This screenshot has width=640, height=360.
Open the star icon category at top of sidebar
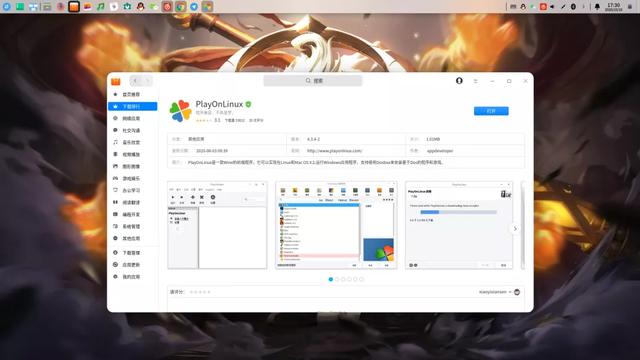tap(132, 94)
